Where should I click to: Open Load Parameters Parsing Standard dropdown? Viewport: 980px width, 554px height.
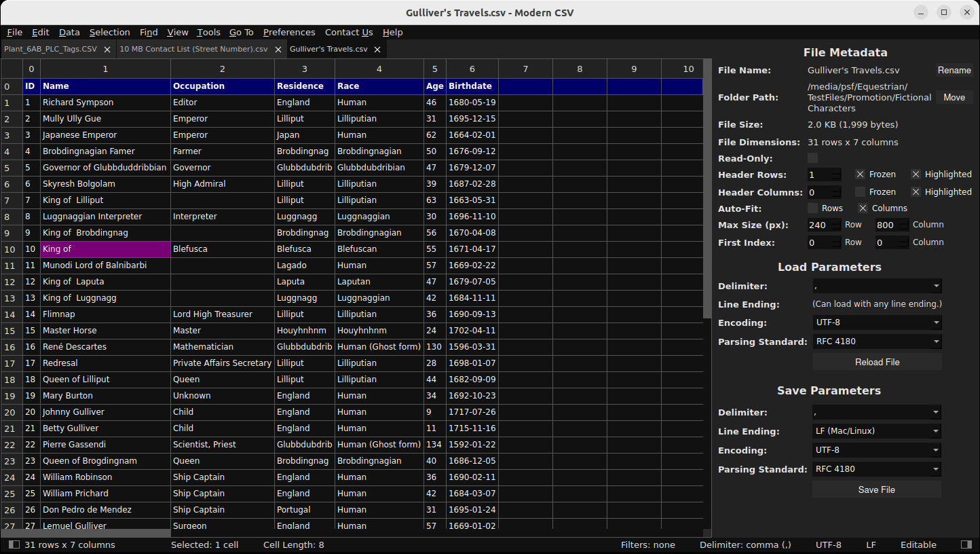point(877,341)
